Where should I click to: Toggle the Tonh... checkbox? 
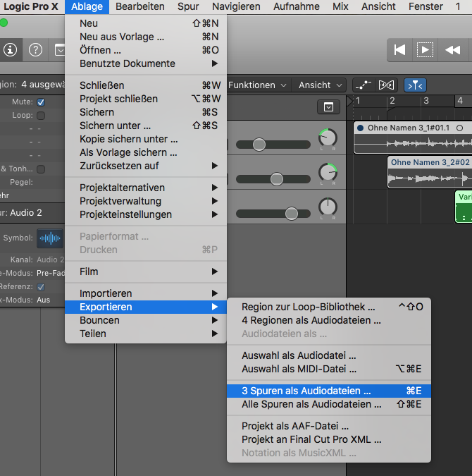tap(41, 169)
